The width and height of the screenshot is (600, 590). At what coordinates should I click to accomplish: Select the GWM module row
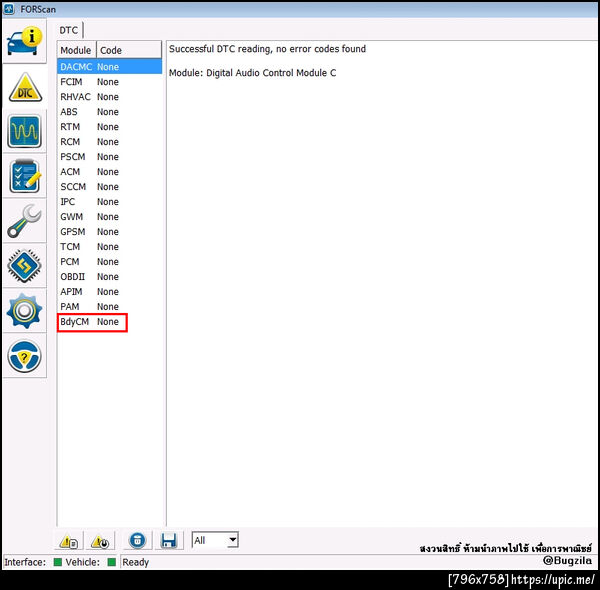(x=109, y=217)
